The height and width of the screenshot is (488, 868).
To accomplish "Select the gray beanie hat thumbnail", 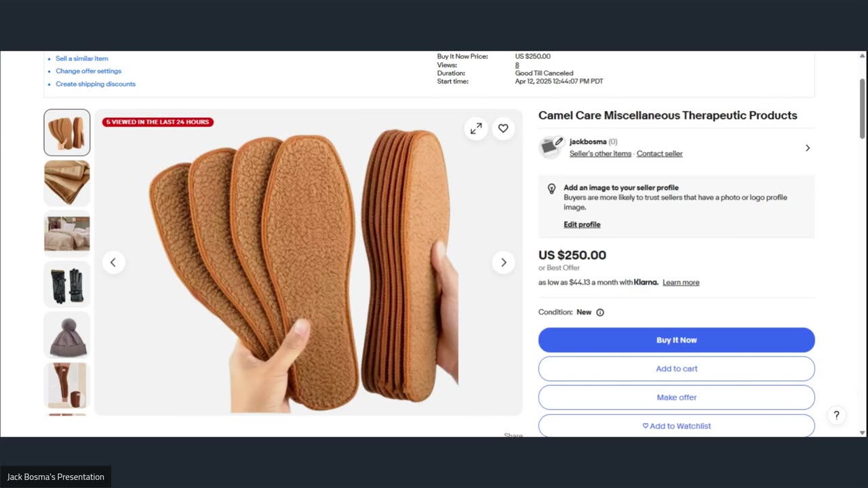I will tap(67, 335).
